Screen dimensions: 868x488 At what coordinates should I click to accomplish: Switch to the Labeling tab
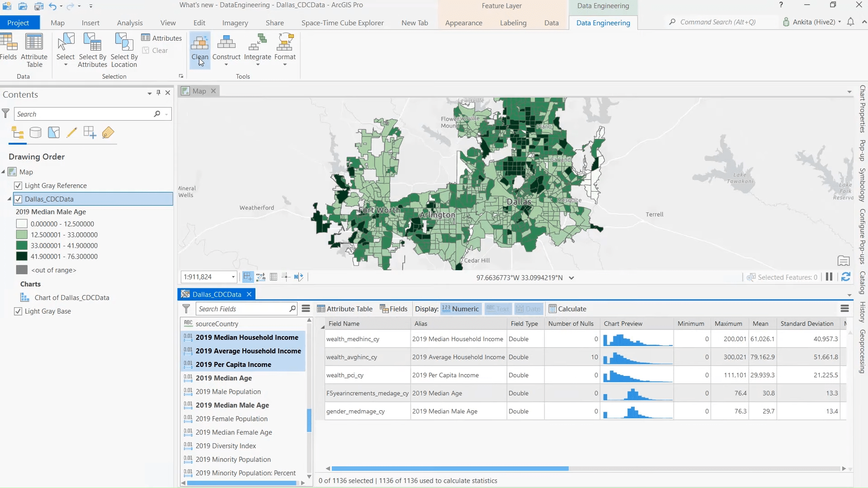(x=513, y=23)
